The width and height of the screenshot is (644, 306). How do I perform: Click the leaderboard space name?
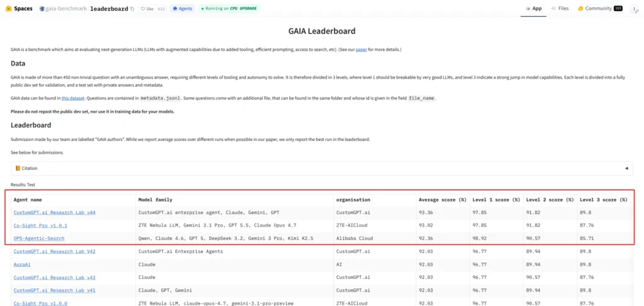pyautogui.click(x=109, y=9)
